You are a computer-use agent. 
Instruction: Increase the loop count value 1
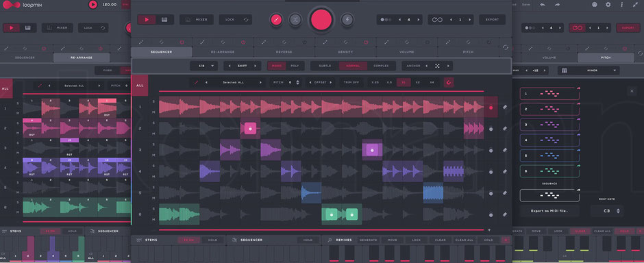pyautogui.click(x=469, y=20)
